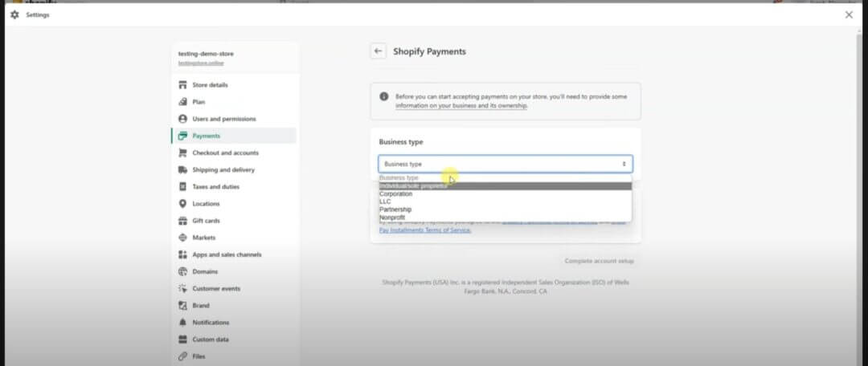Click the testing-demo-store name
The width and height of the screenshot is (868, 366).
[x=206, y=54]
